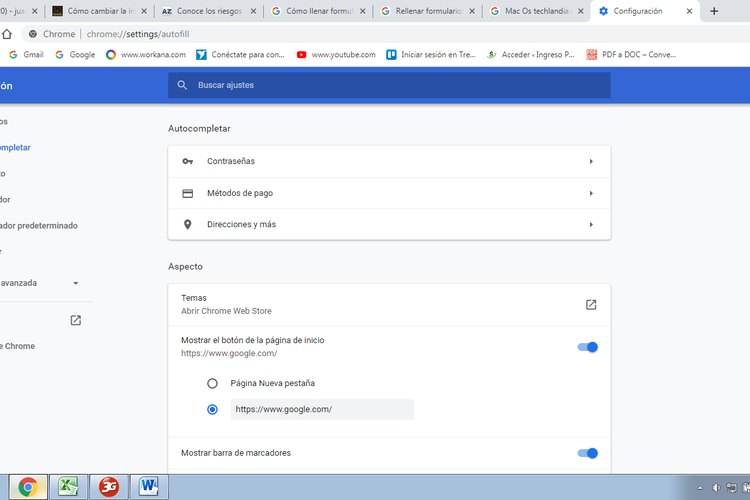Expand the avanzada section in the sidebar

coord(76,283)
